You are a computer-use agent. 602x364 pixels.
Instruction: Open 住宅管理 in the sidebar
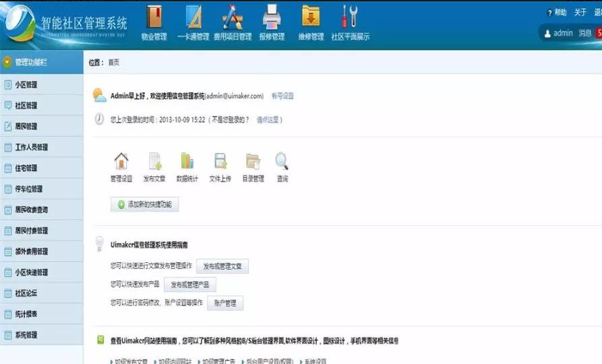[42, 168]
